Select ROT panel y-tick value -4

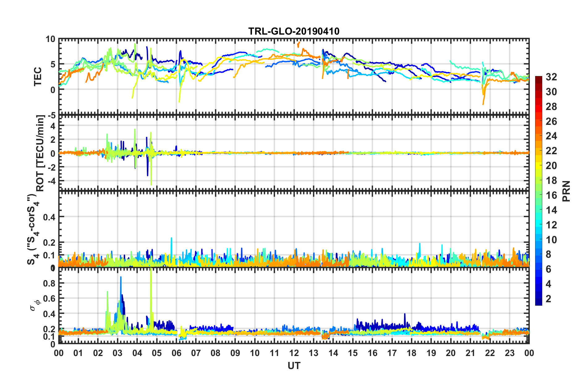51,180
